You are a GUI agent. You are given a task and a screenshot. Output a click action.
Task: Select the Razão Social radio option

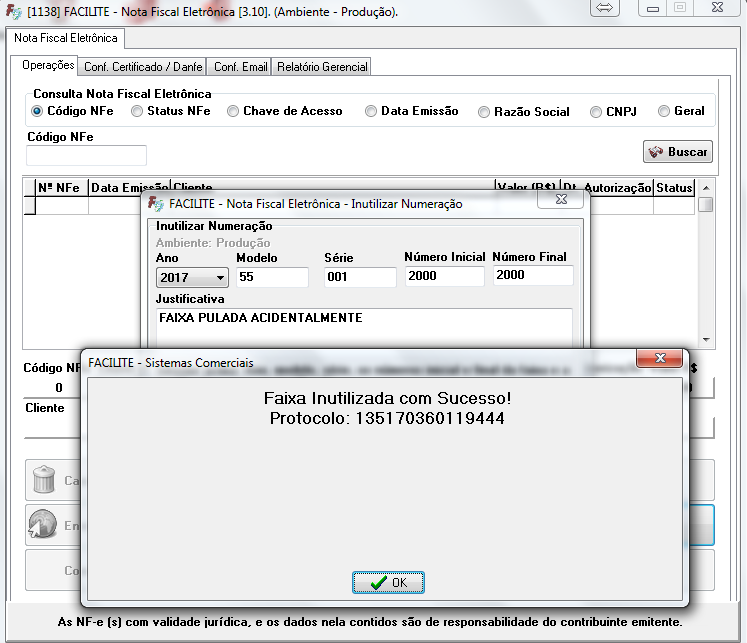pyautogui.click(x=484, y=112)
